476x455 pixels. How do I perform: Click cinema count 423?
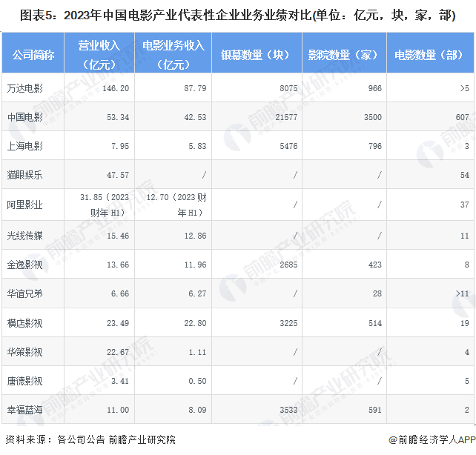pyautogui.click(x=375, y=265)
